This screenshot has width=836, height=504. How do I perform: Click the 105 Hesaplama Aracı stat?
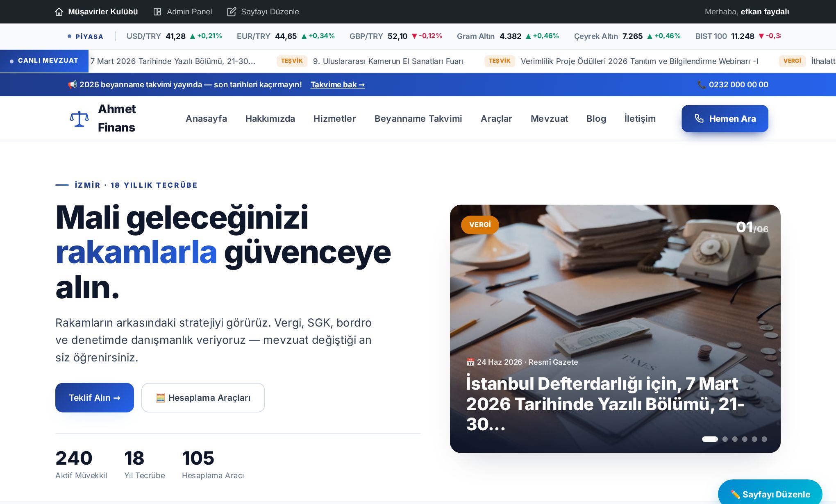[213, 464]
